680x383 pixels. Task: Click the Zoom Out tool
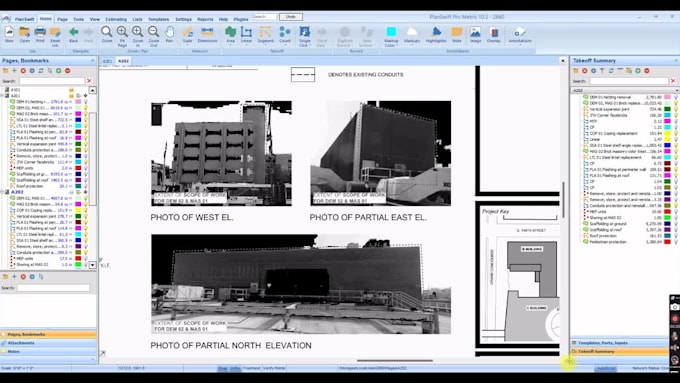[x=154, y=36]
